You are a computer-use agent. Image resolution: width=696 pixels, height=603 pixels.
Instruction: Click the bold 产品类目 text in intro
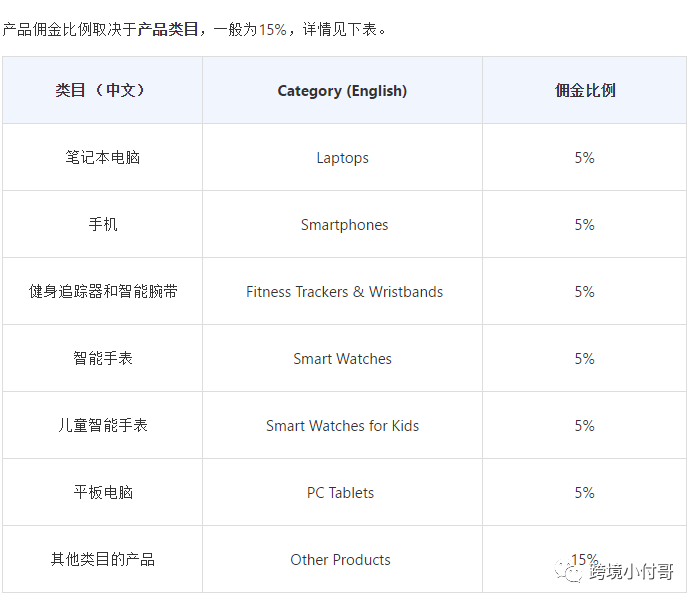click(x=168, y=30)
